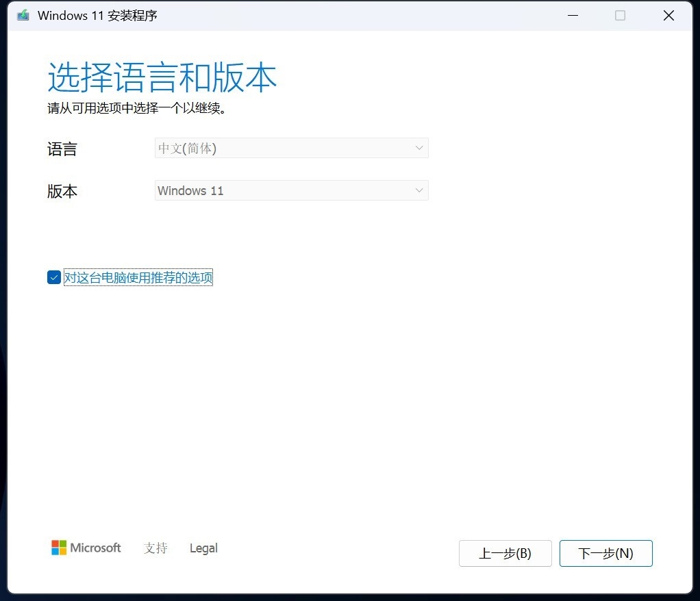Click the Microsoft logo at bottom left
Screen dimensions: 700x601
tap(86, 548)
